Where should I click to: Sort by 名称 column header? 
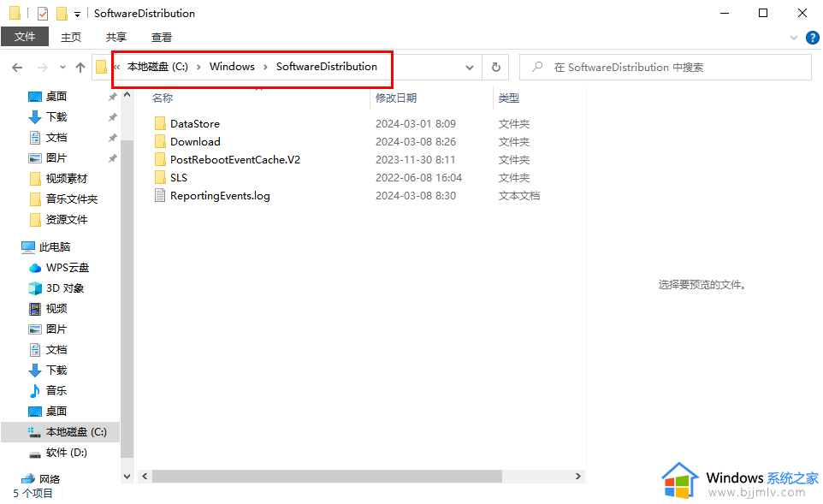tap(163, 98)
